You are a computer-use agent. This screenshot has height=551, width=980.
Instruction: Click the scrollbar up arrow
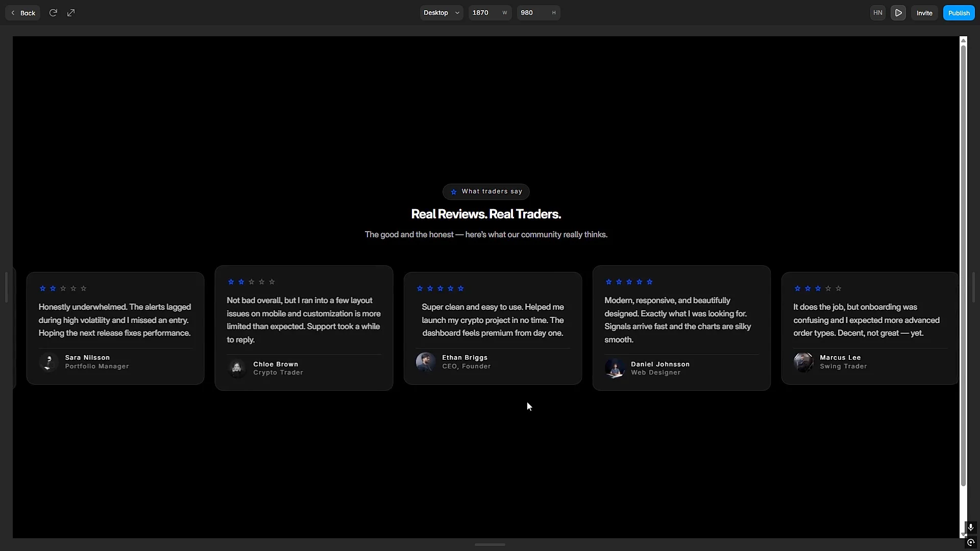[x=964, y=40]
